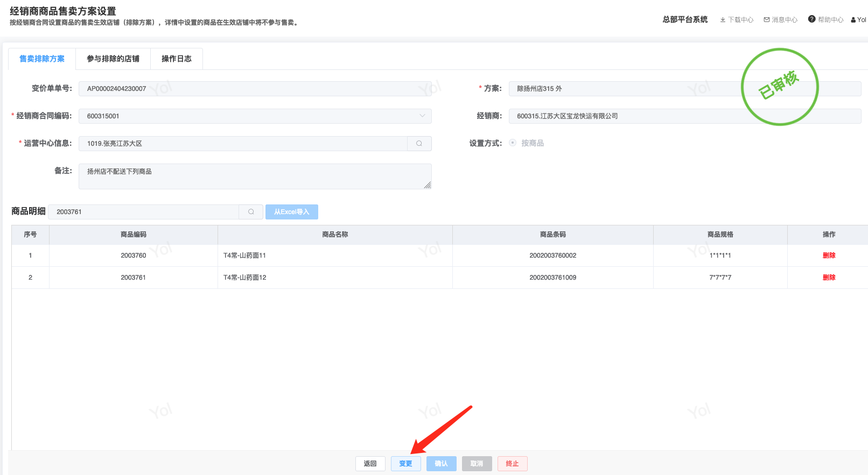Click the 商品规格 column header
Viewport: 868px width, 475px height.
tap(720, 235)
